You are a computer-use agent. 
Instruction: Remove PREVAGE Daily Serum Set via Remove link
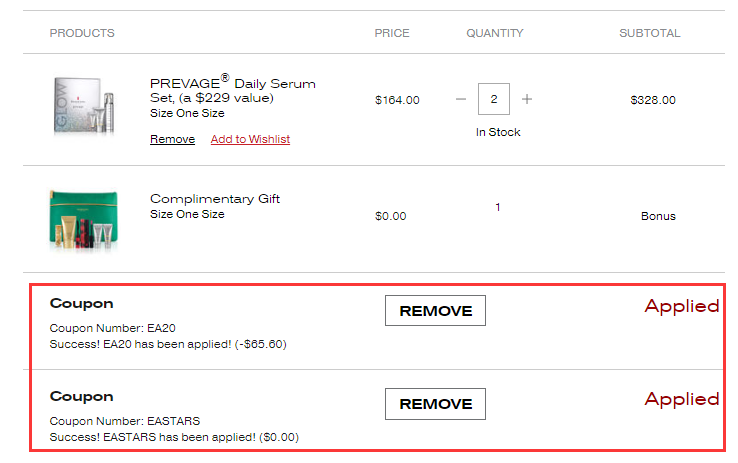pyautogui.click(x=172, y=139)
